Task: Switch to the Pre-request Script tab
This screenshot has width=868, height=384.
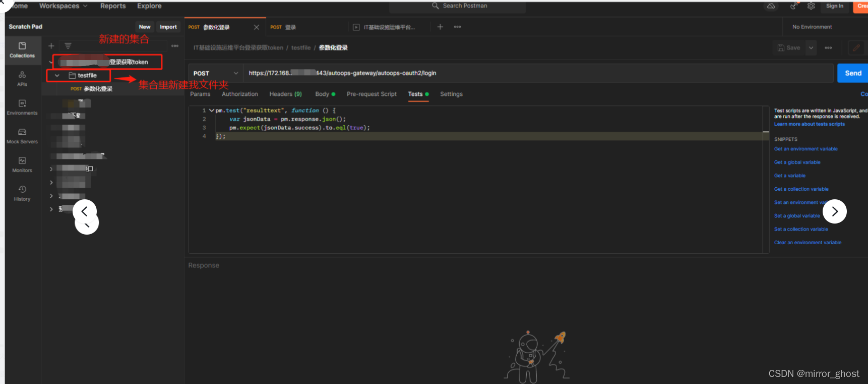Action: pos(371,94)
